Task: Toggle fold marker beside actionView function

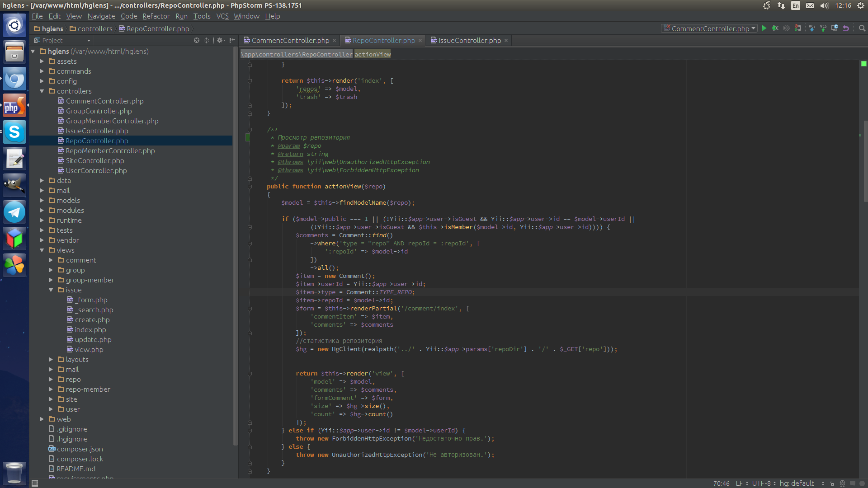Action: 250,187
